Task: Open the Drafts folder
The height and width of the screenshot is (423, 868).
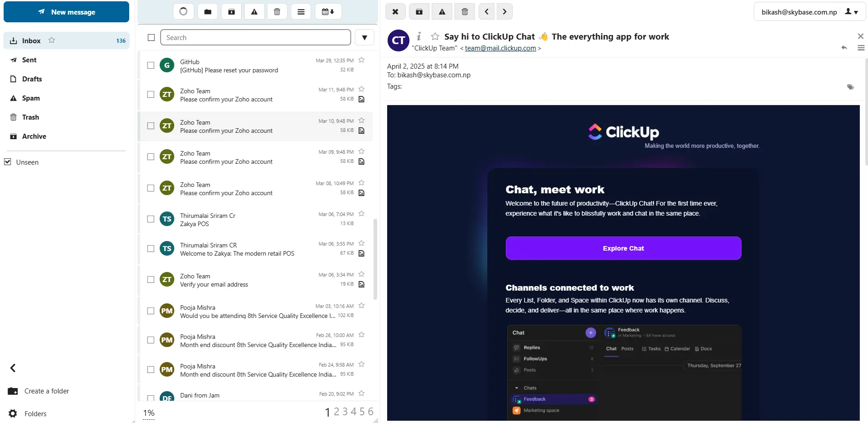Action: (32, 79)
